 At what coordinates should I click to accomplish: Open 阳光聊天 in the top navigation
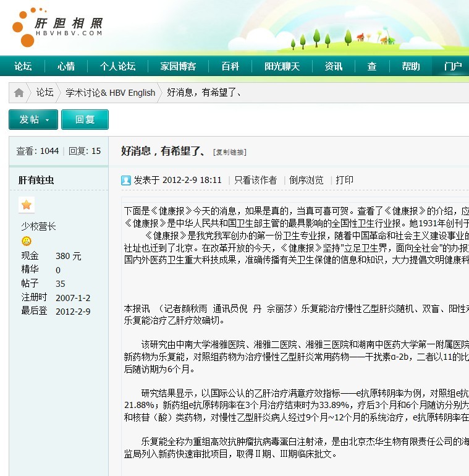[x=282, y=67]
